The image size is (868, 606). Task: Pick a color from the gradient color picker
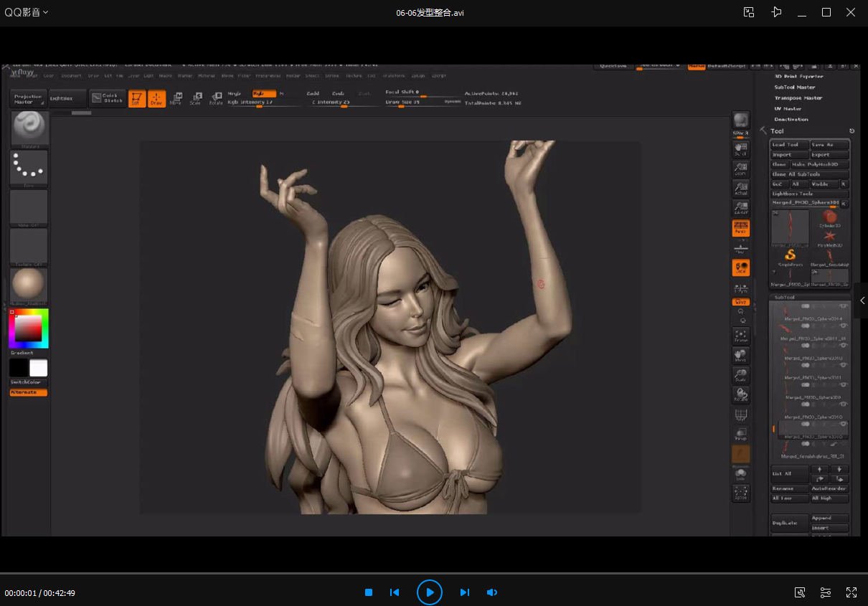click(x=29, y=328)
